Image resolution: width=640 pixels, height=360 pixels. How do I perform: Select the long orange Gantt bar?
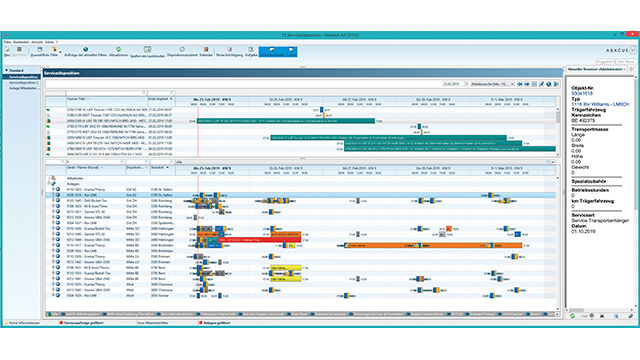[x=433, y=246]
